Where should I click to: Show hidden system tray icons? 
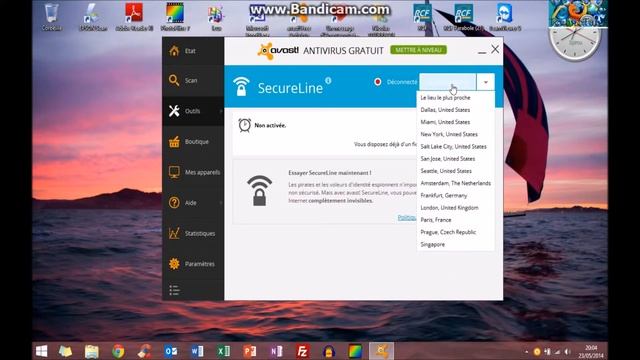click(x=527, y=351)
